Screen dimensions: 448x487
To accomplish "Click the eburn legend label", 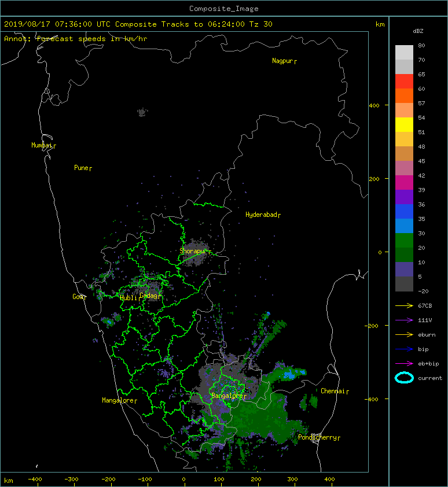I will (x=427, y=334).
